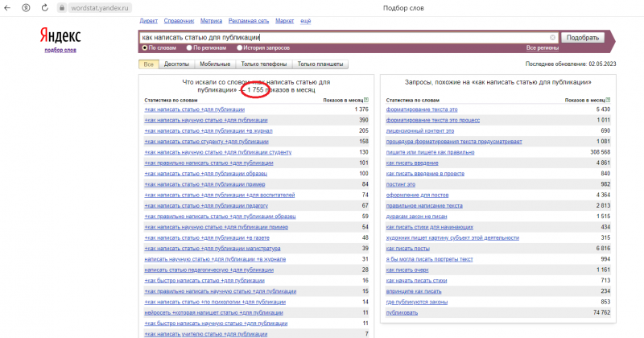This screenshot has height=338, width=644.
Task: Click the help icon beside left column header
Action: click(366, 100)
